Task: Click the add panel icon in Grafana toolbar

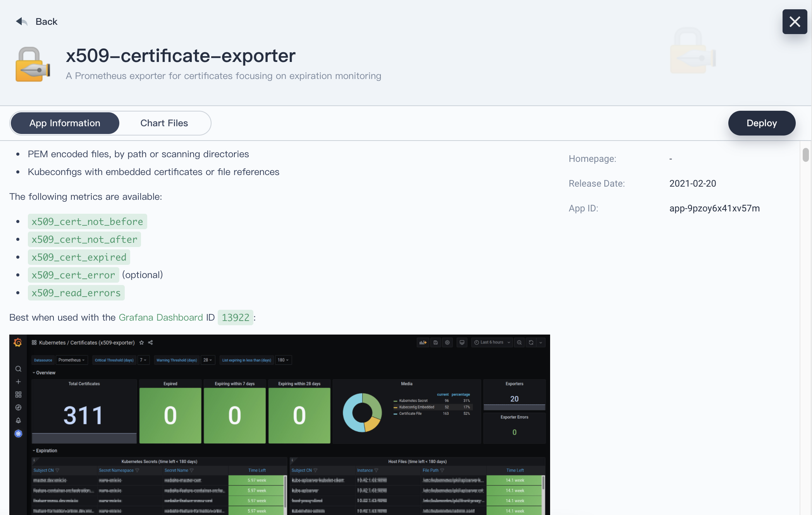Action: tap(423, 343)
